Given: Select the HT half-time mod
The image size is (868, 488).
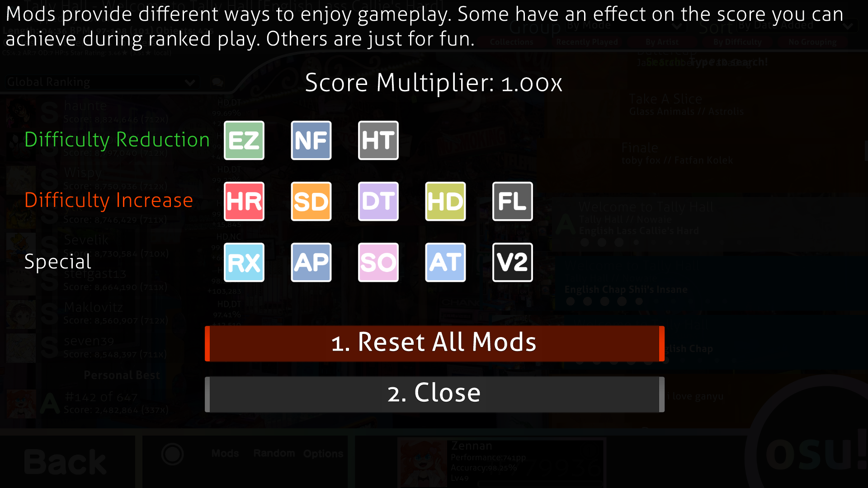Looking at the screenshot, I should 378,140.
